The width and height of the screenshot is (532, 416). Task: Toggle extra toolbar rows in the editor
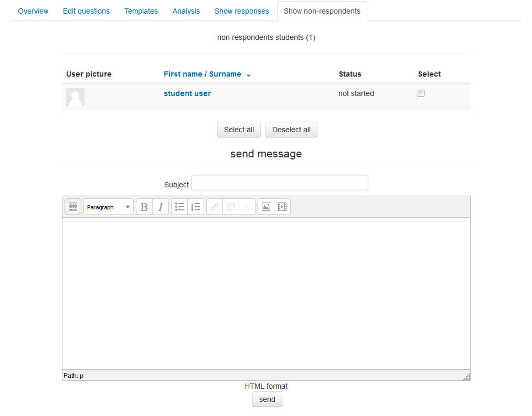[73, 207]
